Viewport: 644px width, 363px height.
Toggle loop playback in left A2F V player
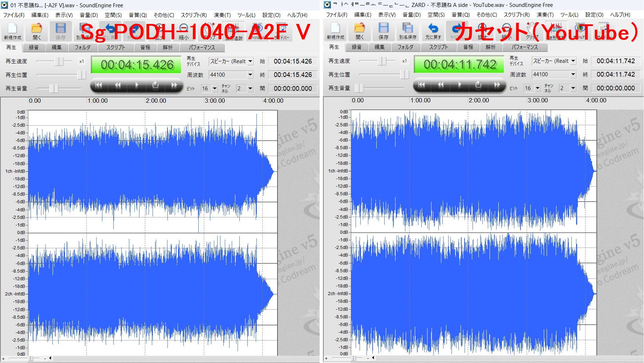point(155,85)
